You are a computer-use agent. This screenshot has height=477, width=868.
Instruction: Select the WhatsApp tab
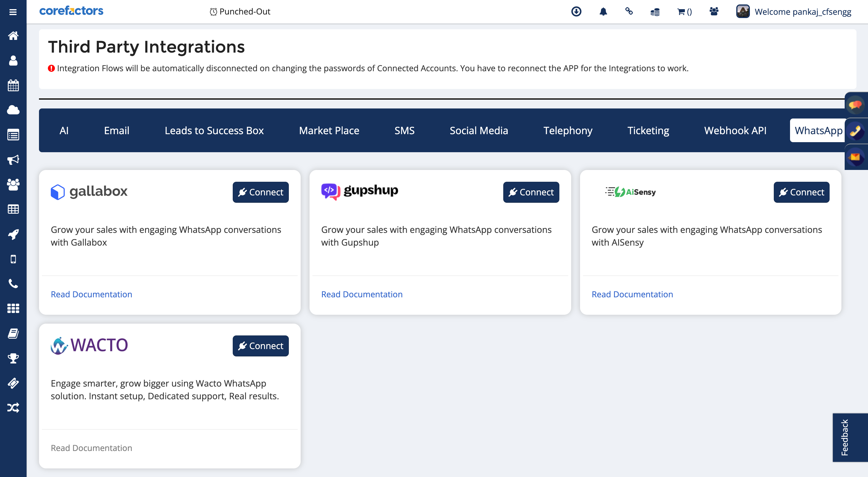click(x=818, y=130)
